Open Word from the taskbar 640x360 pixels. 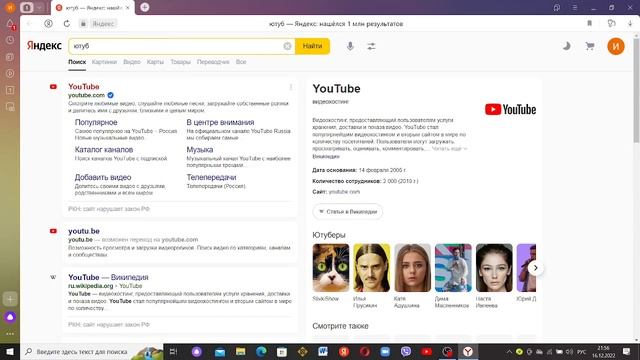[x=323, y=351]
